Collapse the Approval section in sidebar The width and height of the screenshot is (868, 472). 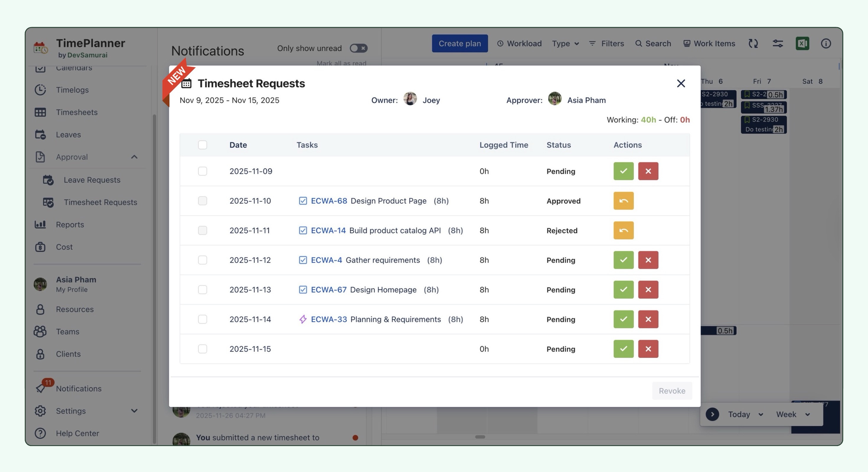pyautogui.click(x=134, y=157)
